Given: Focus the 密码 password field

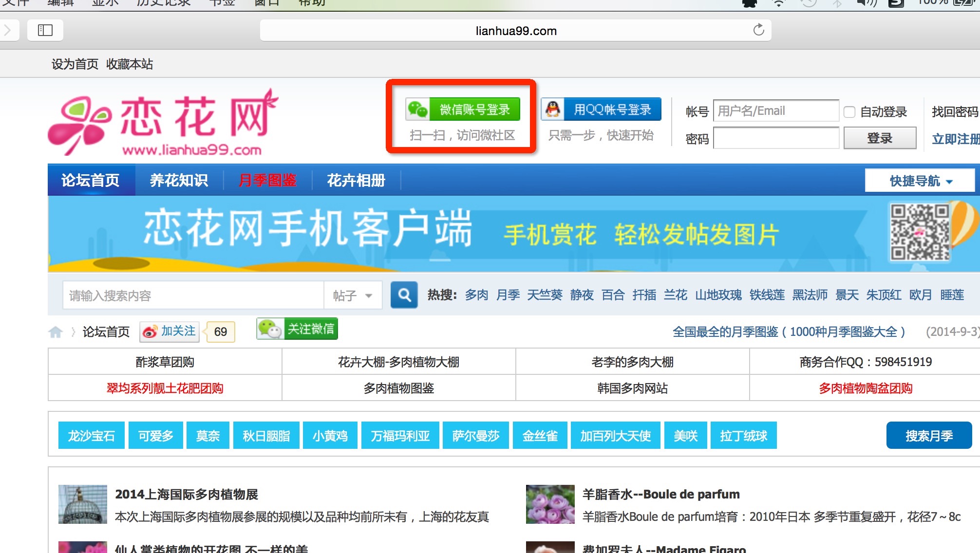Looking at the screenshot, I should click(776, 138).
